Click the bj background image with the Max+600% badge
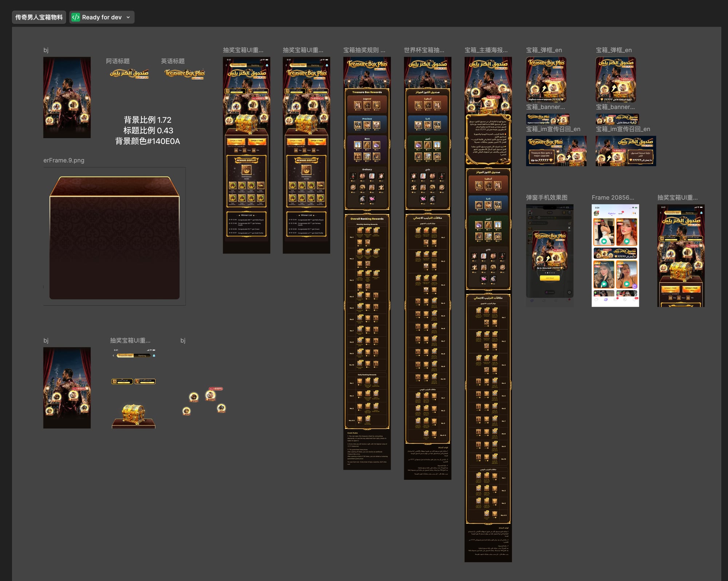Screen dimensions: 728x581 coord(67,388)
